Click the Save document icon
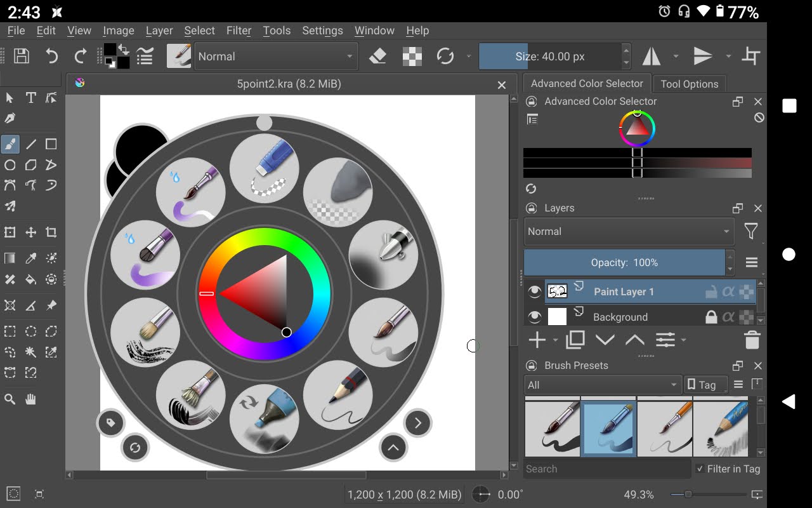Image resolution: width=812 pixels, height=508 pixels. [x=22, y=57]
